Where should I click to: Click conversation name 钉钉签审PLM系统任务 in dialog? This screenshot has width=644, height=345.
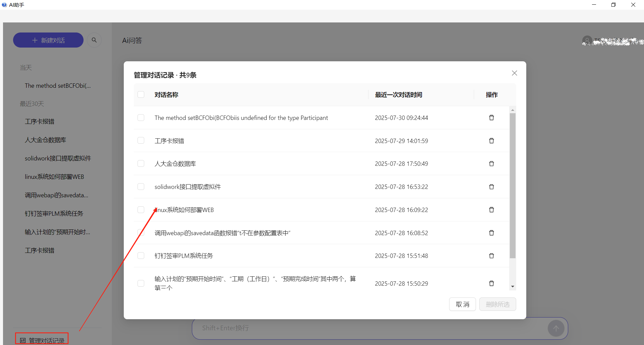coord(184,256)
